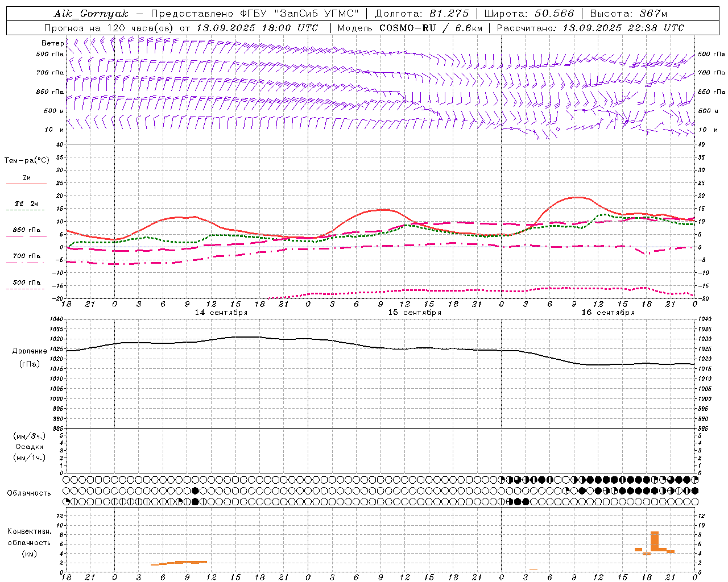
Task: Click the '500 гПа' temperature legend entry
Action: [27, 282]
